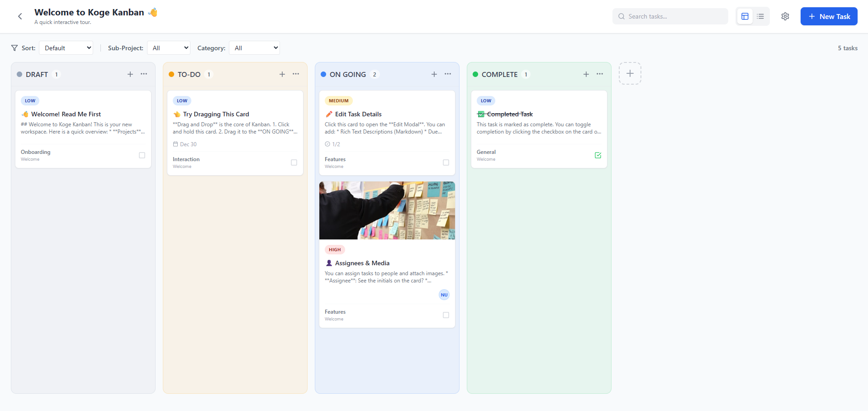The width and height of the screenshot is (868, 411).
Task: Click the back arrow beside the board title
Action: pyautogui.click(x=20, y=16)
